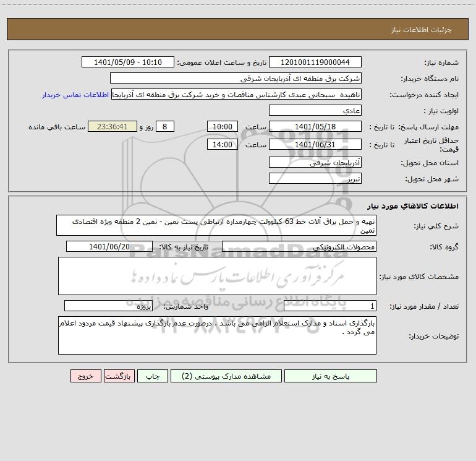Click the چاپ print button

[x=153, y=376]
